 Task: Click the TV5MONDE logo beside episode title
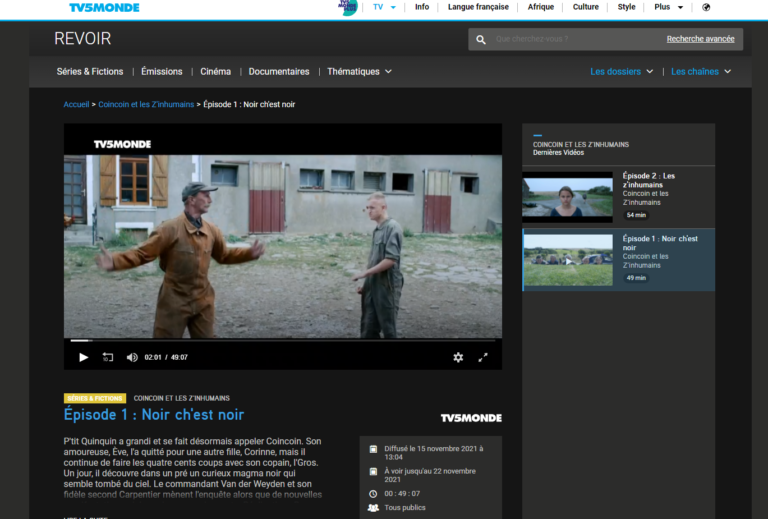(x=471, y=418)
